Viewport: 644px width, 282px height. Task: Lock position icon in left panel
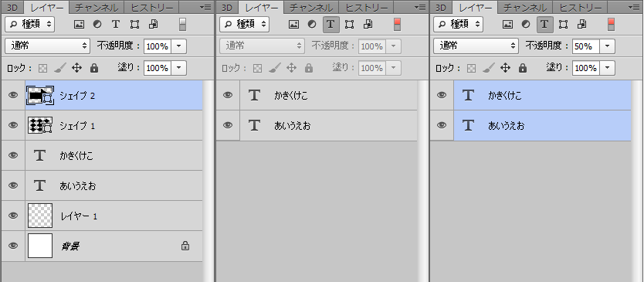(x=76, y=68)
